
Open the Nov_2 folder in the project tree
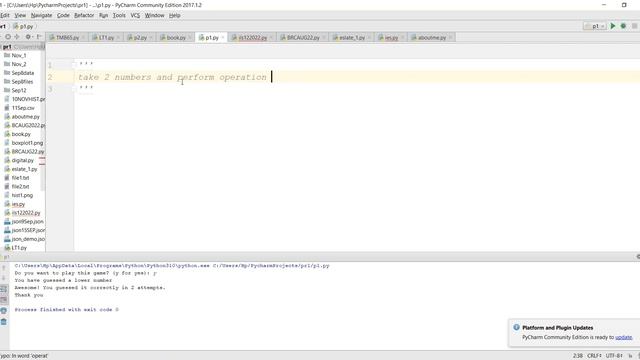pyautogui.click(x=19, y=64)
